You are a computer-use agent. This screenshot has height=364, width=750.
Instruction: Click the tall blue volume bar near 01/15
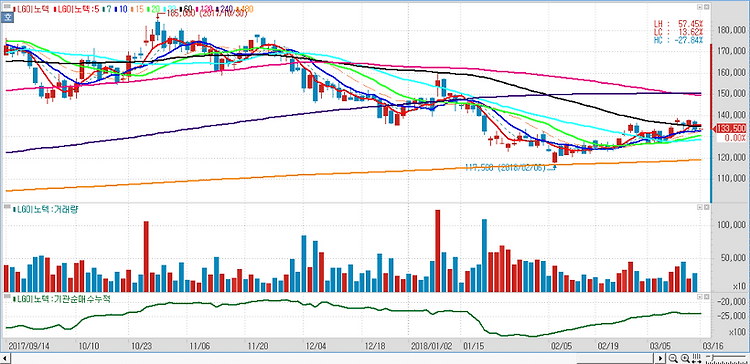pyautogui.click(x=484, y=255)
